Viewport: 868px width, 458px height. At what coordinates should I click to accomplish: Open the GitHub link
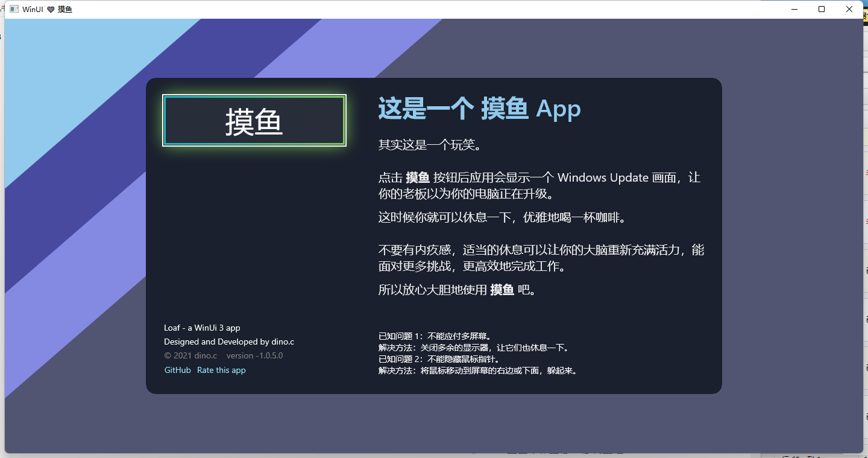click(x=177, y=370)
